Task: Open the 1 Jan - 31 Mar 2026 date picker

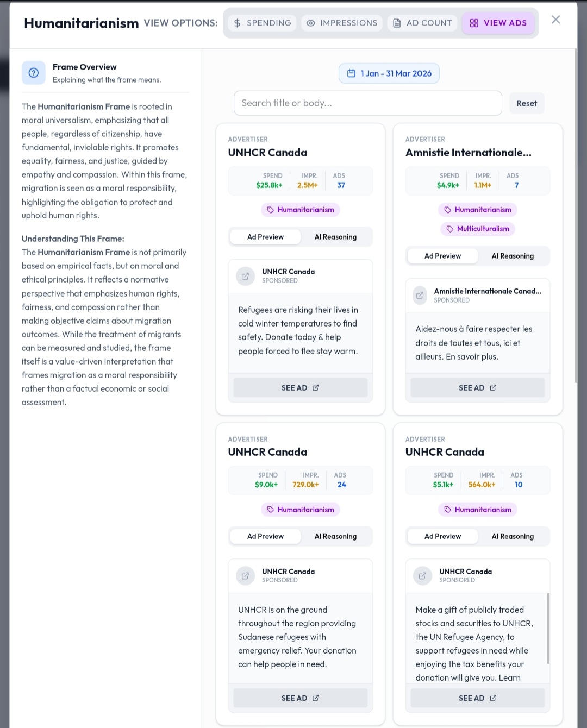Action: coord(389,73)
